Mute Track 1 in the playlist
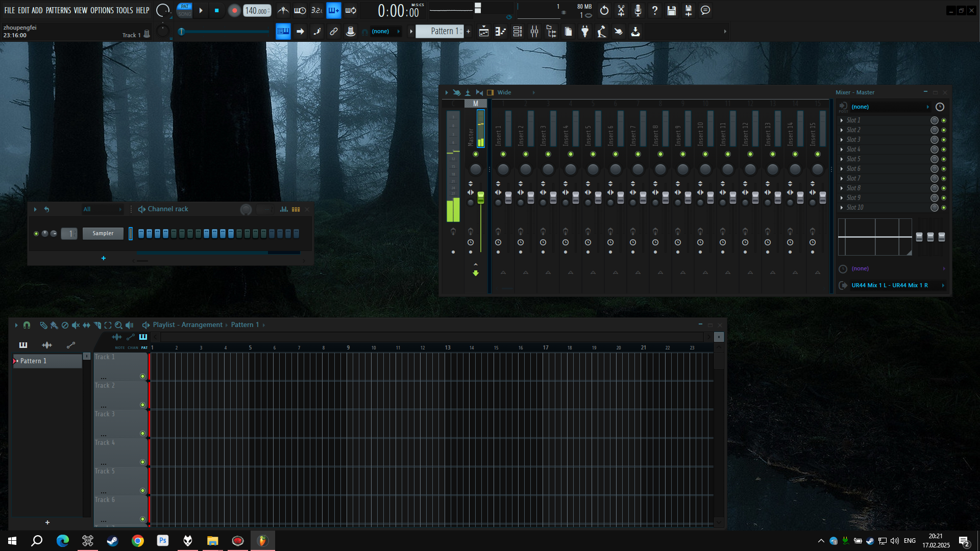 coord(142,377)
